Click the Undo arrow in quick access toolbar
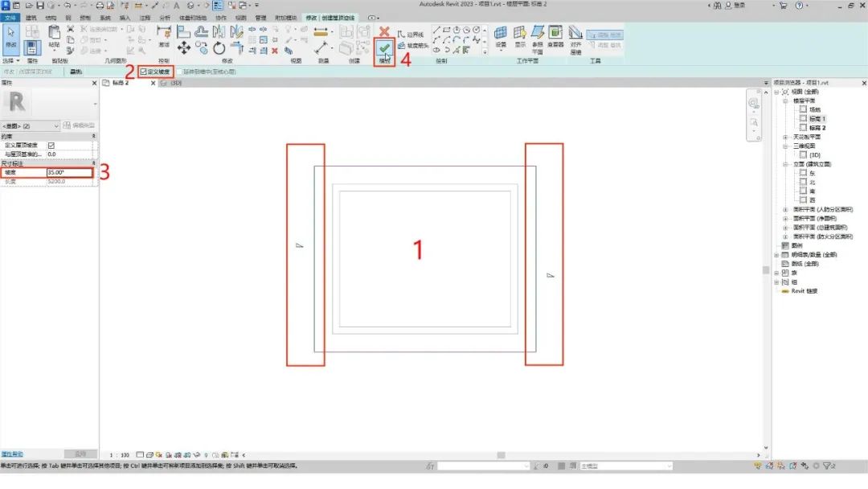The height and width of the screenshot is (489, 868). [x=67, y=5]
